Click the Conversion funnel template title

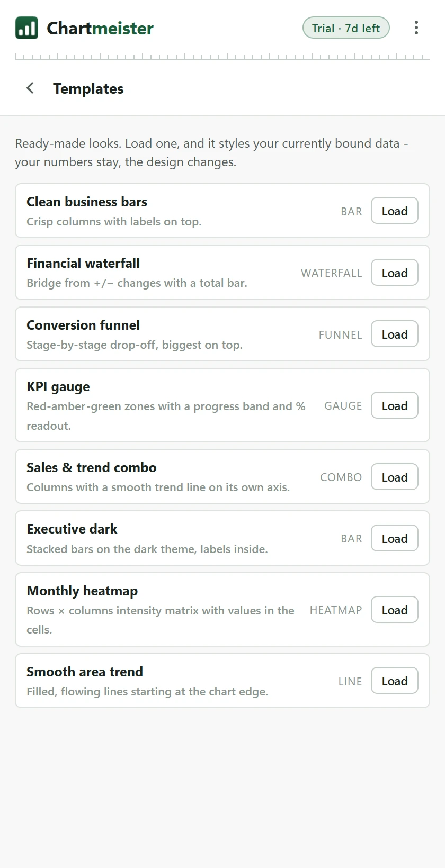point(83,325)
